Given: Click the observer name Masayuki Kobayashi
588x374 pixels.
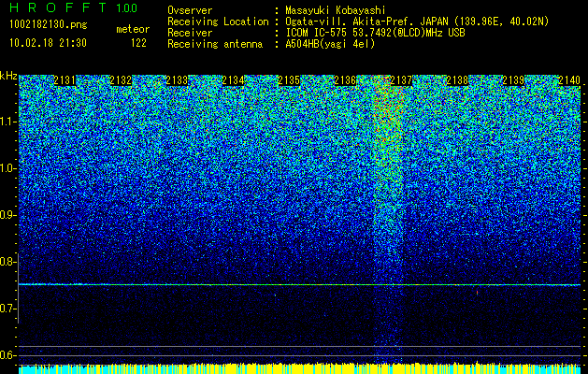Looking at the screenshot, I should pyautogui.click(x=336, y=10).
